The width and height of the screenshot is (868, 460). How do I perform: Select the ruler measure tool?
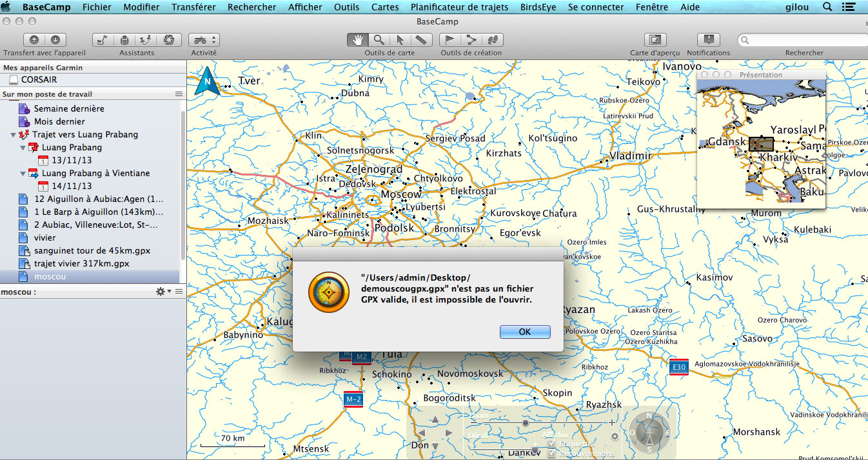click(420, 40)
